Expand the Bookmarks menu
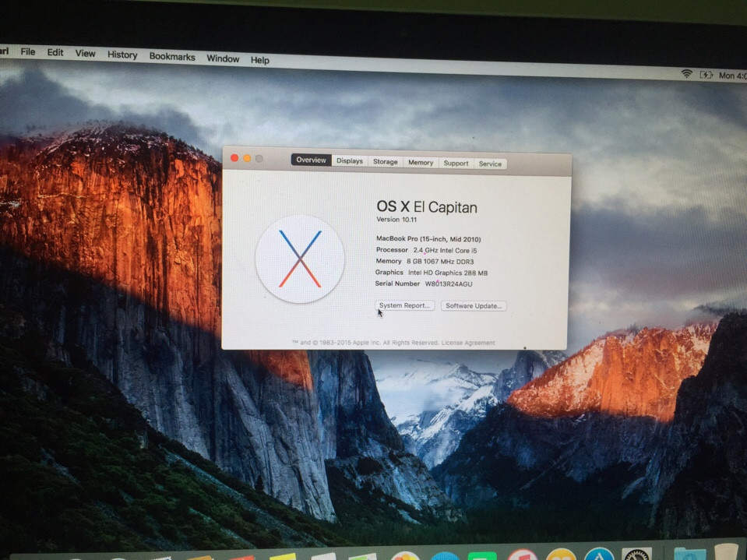The height and width of the screenshot is (560, 747). pyautogui.click(x=172, y=57)
